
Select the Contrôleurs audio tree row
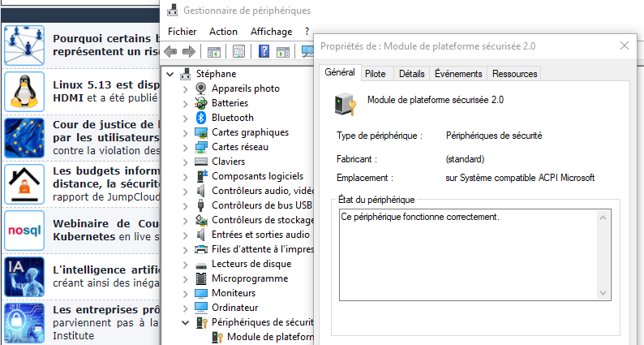pyautogui.click(x=263, y=191)
